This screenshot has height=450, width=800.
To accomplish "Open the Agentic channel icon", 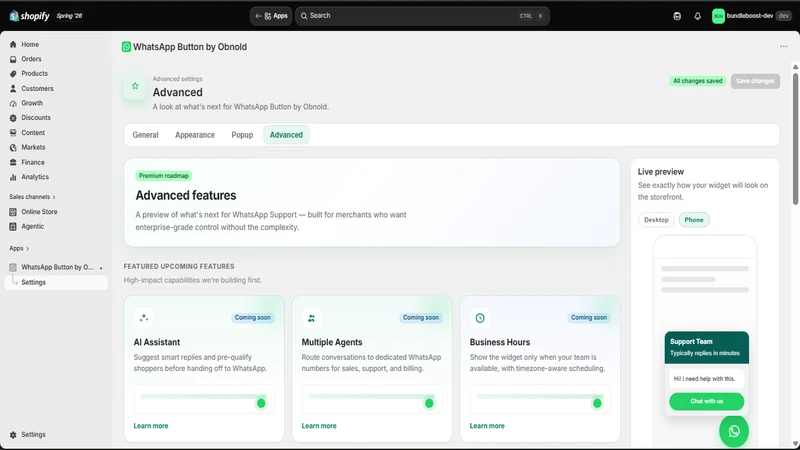I will [x=13, y=227].
